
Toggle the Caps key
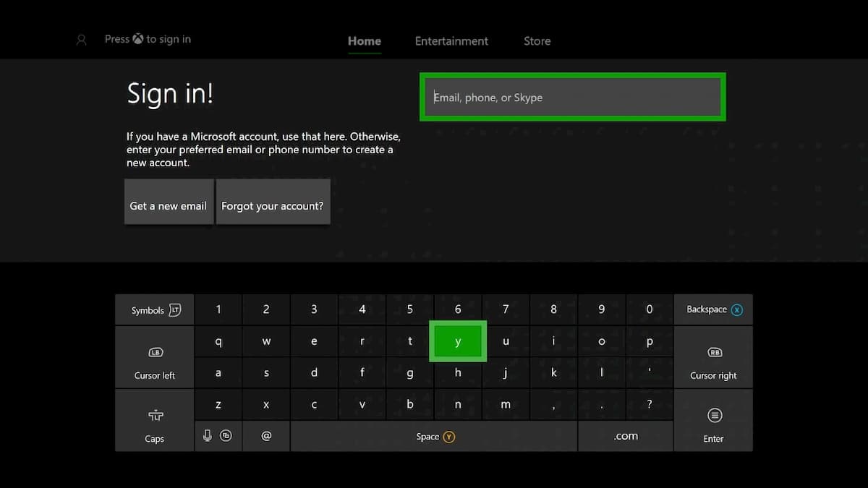(155, 421)
